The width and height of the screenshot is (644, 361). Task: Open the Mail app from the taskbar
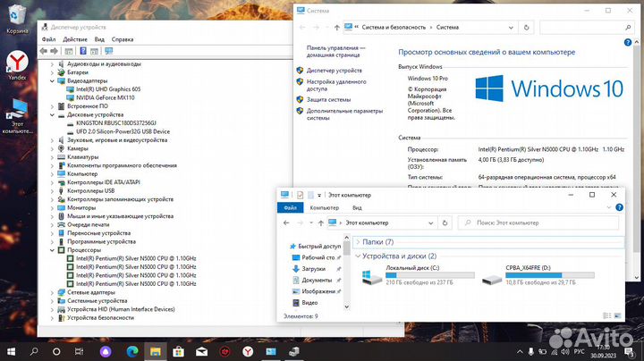tap(201, 351)
